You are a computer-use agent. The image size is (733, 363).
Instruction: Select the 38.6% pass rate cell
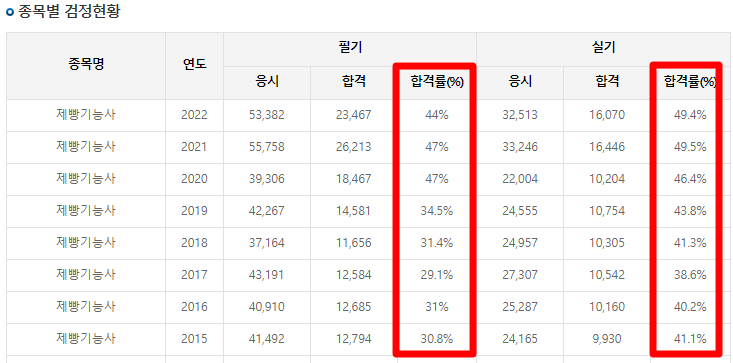click(691, 275)
